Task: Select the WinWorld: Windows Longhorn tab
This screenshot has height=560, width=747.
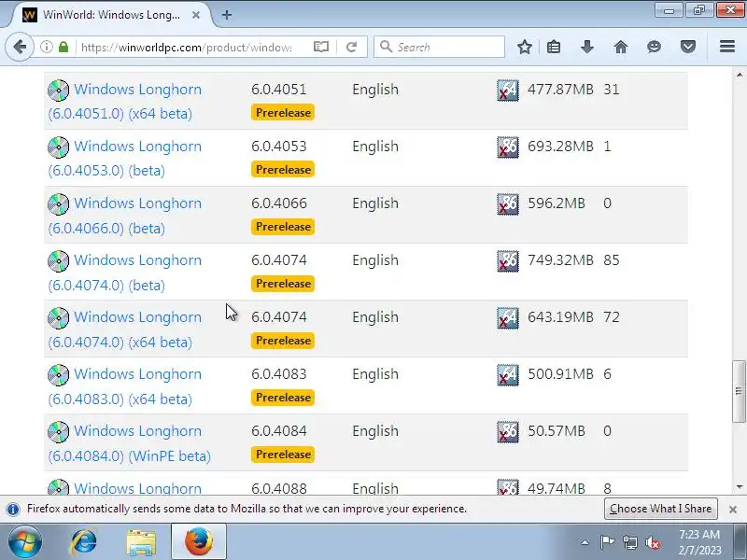Action: click(x=111, y=15)
